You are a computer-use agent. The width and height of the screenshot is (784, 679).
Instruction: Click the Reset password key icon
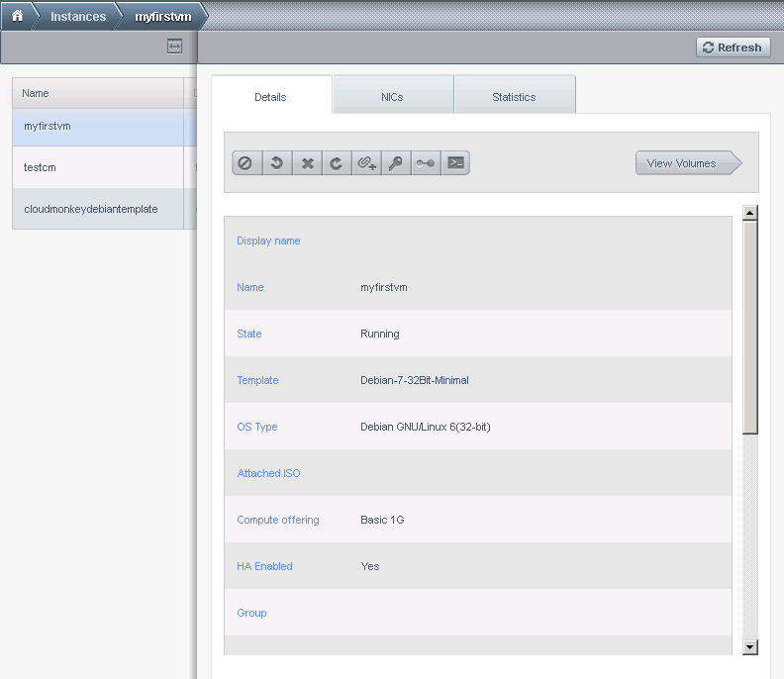(396, 163)
